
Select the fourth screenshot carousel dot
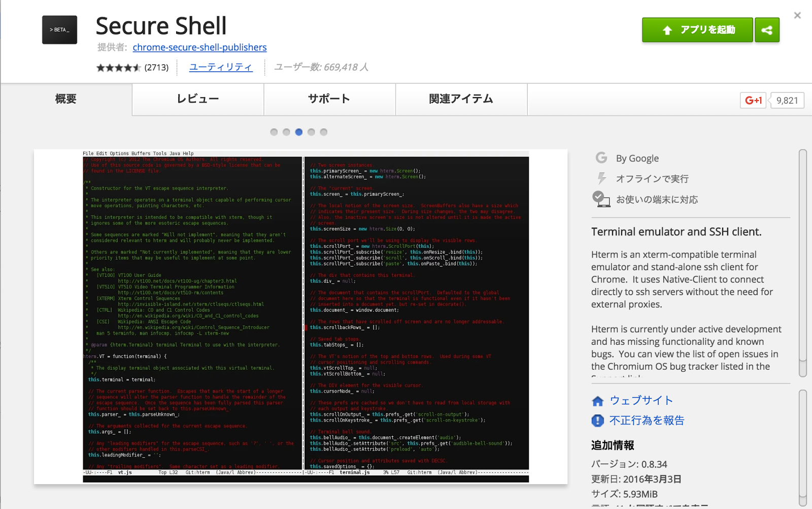pyautogui.click(x=311, y=132)
